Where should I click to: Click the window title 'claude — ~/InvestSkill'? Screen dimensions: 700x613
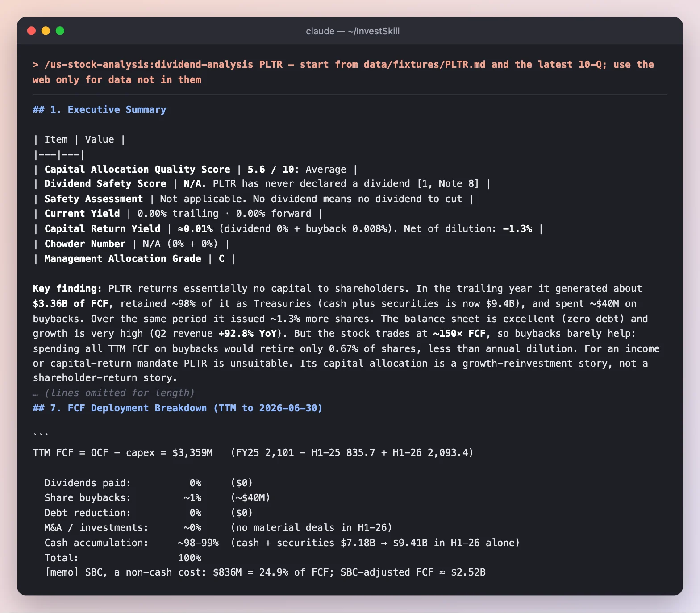click(353, 31)
